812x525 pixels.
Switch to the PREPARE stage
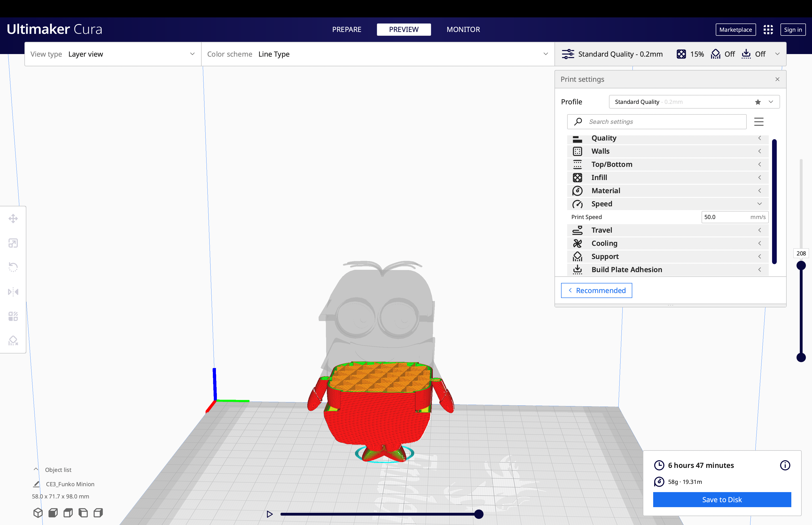coord(347,30)
